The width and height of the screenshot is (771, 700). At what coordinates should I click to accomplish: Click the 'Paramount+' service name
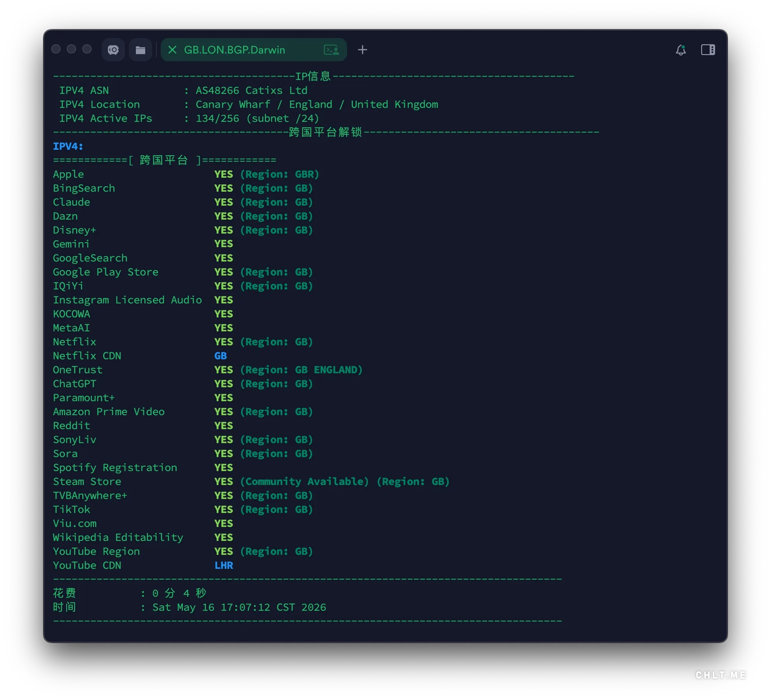pyautogui.click(x=84, y=398)
